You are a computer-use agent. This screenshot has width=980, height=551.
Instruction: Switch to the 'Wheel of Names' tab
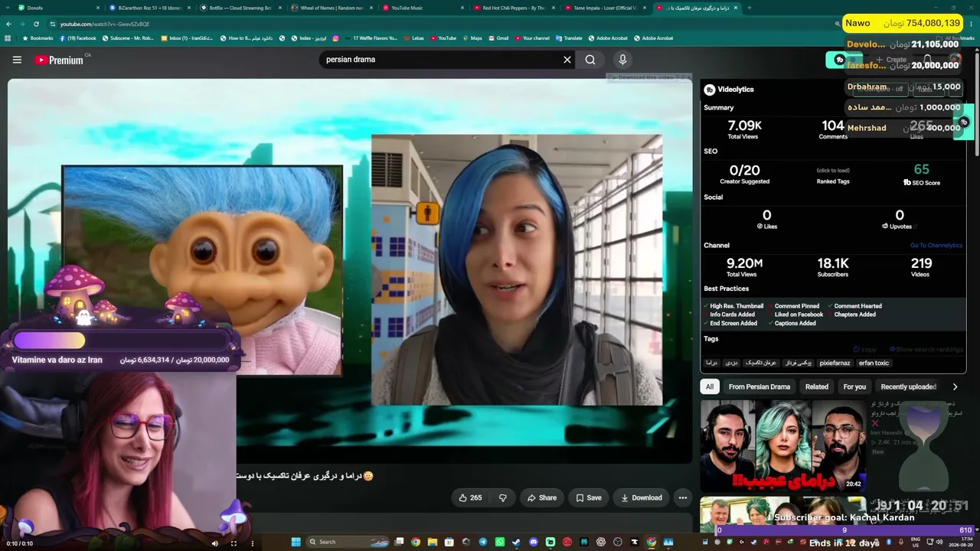click(331, 8)
